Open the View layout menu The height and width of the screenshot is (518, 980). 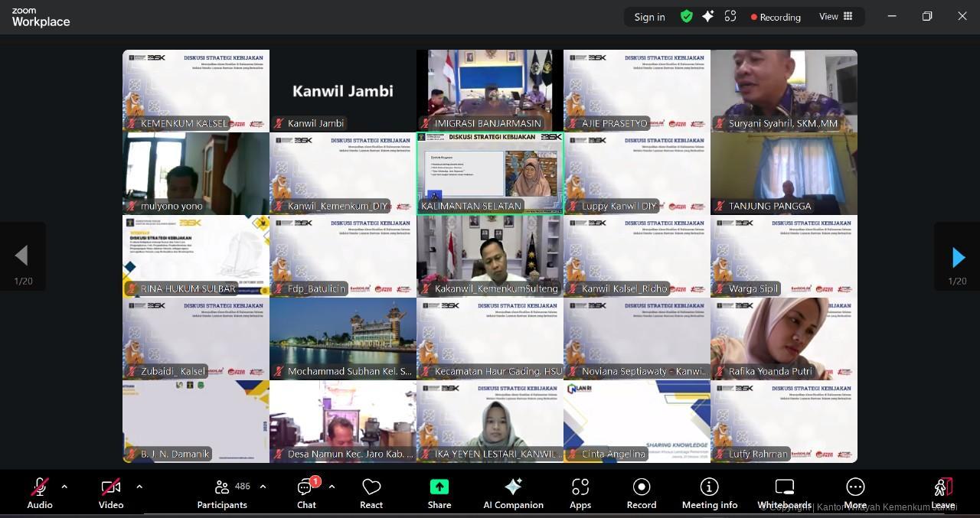pyautogui.click(x=836, y=16)
